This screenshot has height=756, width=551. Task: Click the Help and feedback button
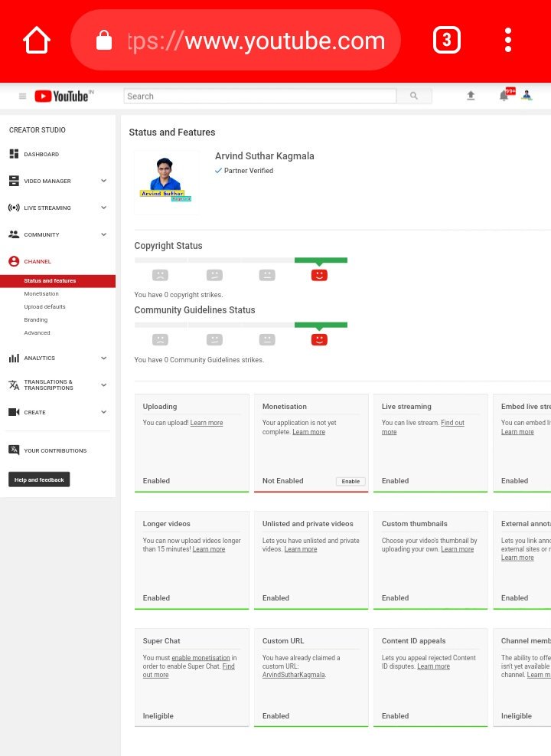click(x=39, y=479)
